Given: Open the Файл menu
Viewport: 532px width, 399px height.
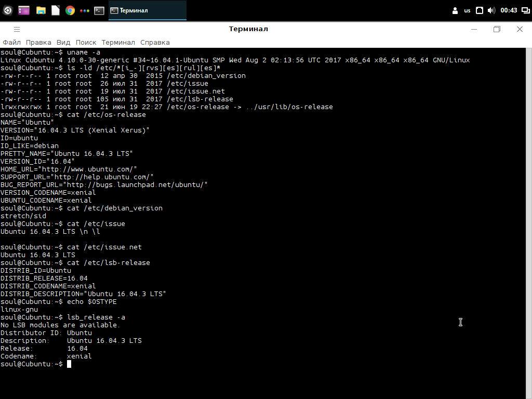Looking at the screenshot, I should 11,43.
